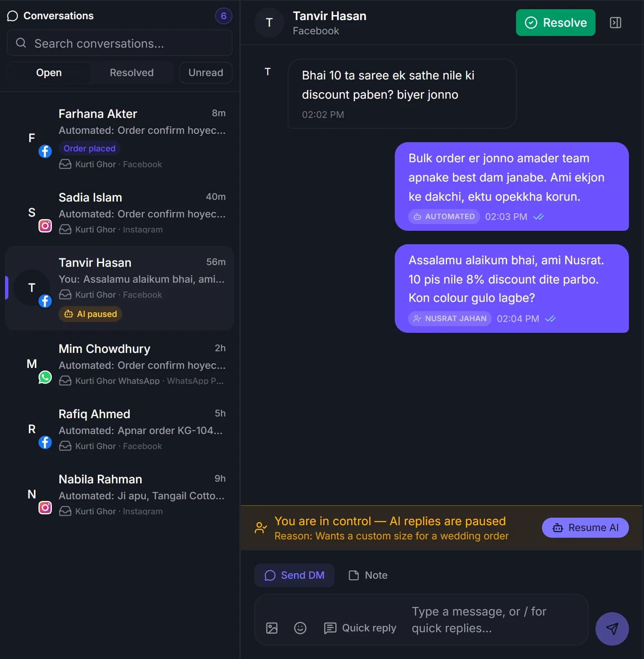Click Mim Chowdhury's WhatsApp channel badge

coord(45,377)
